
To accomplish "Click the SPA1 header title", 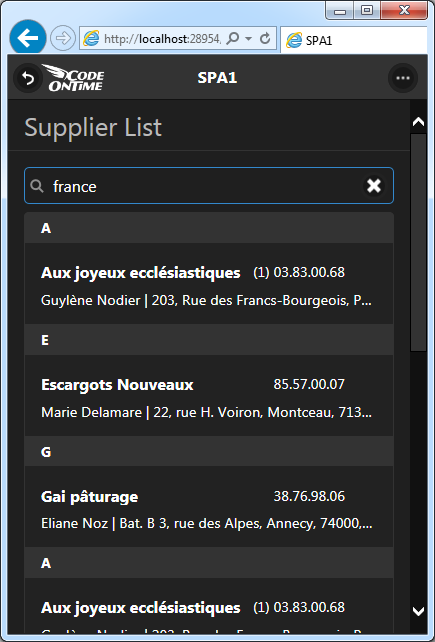I will 217,78.
